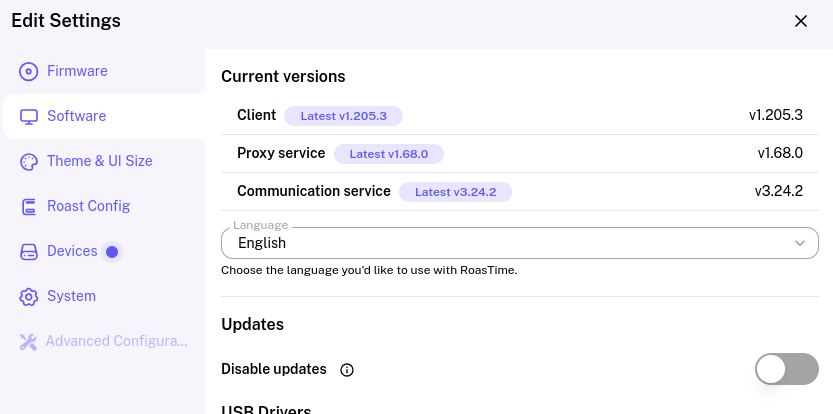Viewport: 833px width, 414px height.
Task: Click the Software monitor icon
Action: (29, 116)
